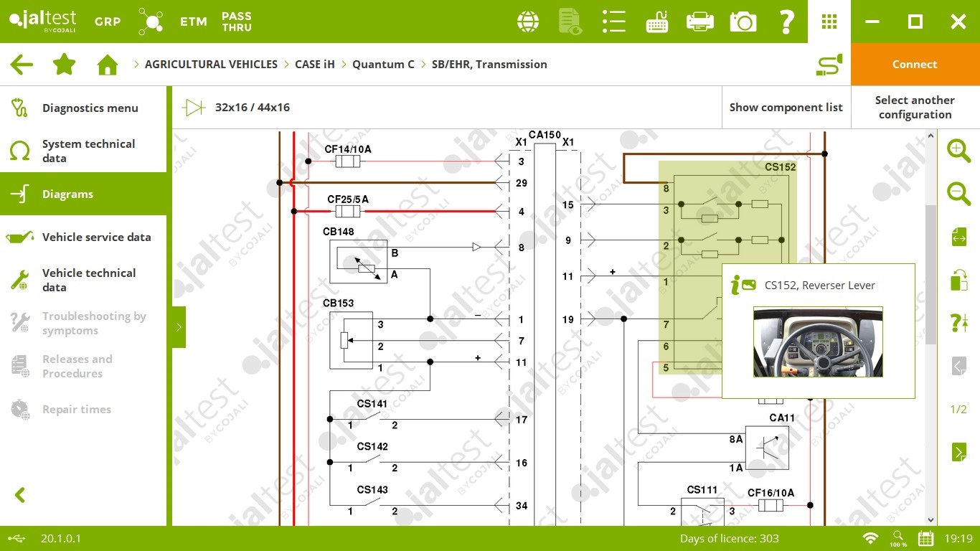The width and height of the screenshot is (980, 551).
Task: Click the diagram symbols help icon
Action: (959, 323)
